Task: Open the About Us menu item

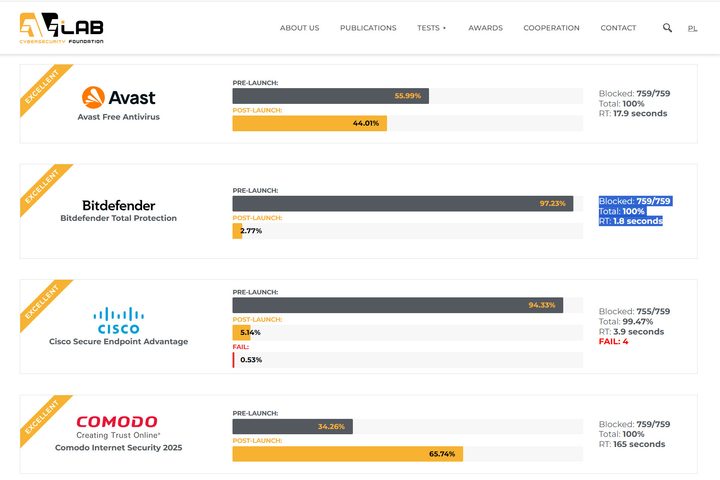Action: (x=299, y=28)
